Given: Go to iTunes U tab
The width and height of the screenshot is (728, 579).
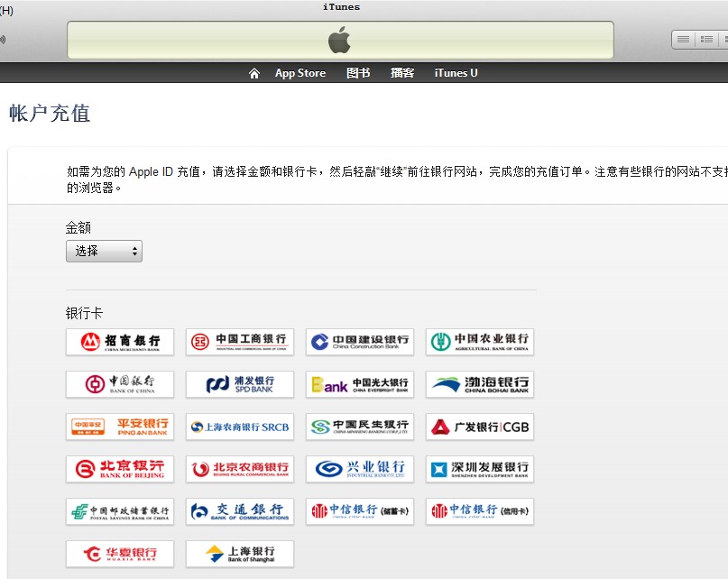Looking at the screenshot, I should [x=456, y=73].
